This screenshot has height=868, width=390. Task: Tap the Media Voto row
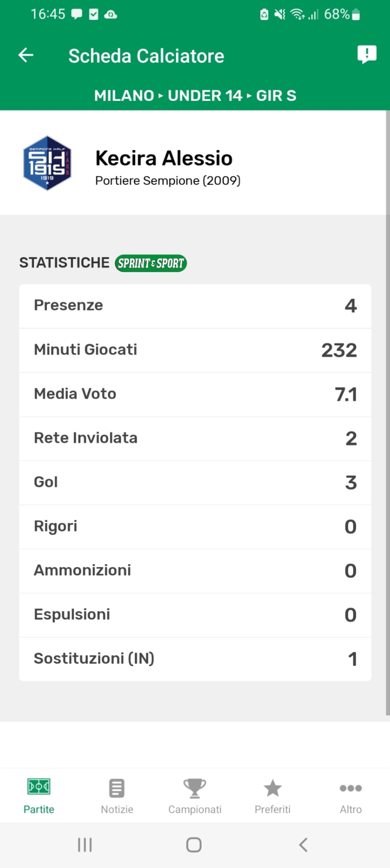click(195, 395)
